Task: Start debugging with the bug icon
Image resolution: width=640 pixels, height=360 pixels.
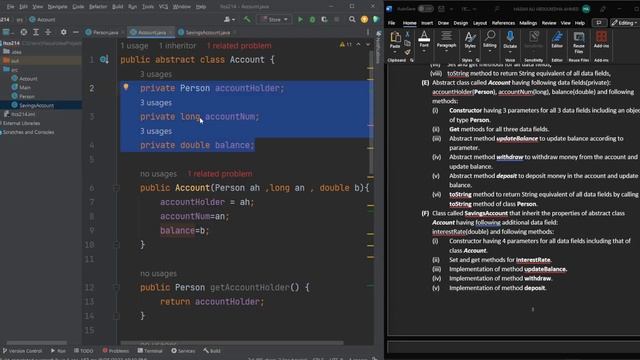Action: click(x=312, y=19)
